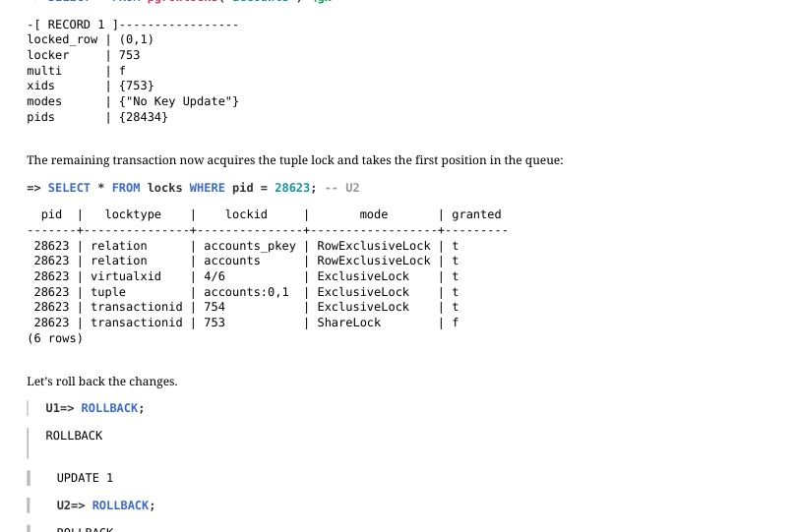Click the 'mode' column header

374,214
